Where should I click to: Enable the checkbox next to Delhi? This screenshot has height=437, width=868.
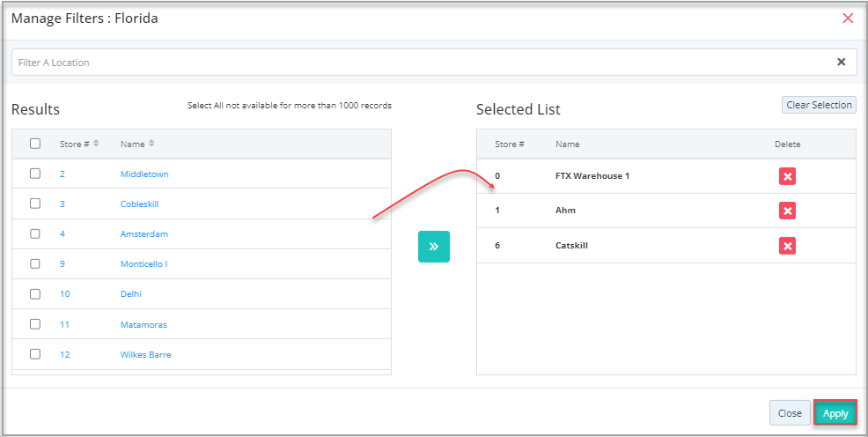tap(35, 293)
